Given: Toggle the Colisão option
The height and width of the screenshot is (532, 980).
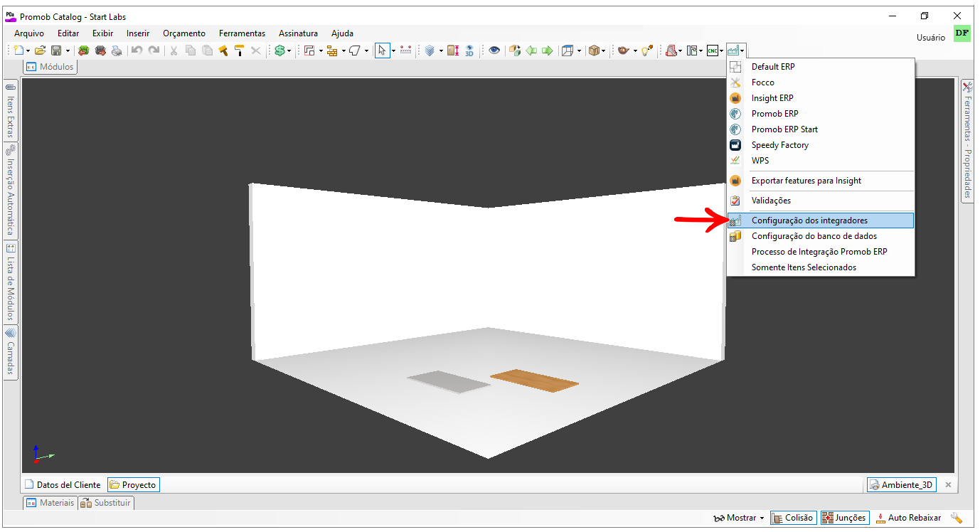Looking at the screenshot, I should 793,518.
